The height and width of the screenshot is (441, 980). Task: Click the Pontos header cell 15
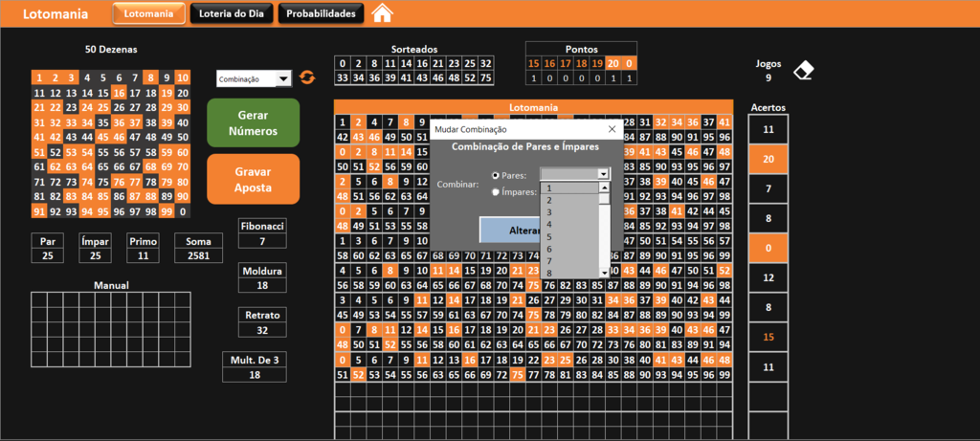pyautogui.click(x=533, y=64)
